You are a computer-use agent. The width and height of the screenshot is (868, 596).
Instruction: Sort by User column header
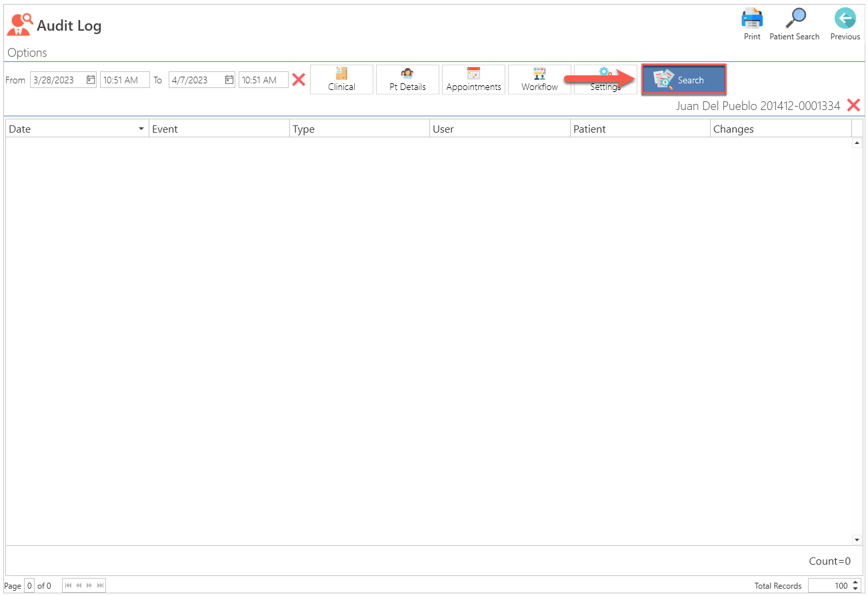click(x=500, y=129)
